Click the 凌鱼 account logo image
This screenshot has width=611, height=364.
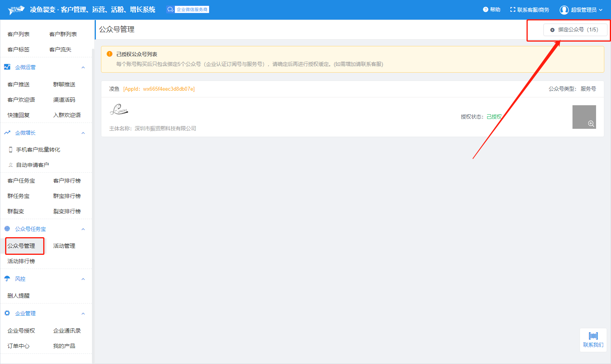tap(119, 110)
